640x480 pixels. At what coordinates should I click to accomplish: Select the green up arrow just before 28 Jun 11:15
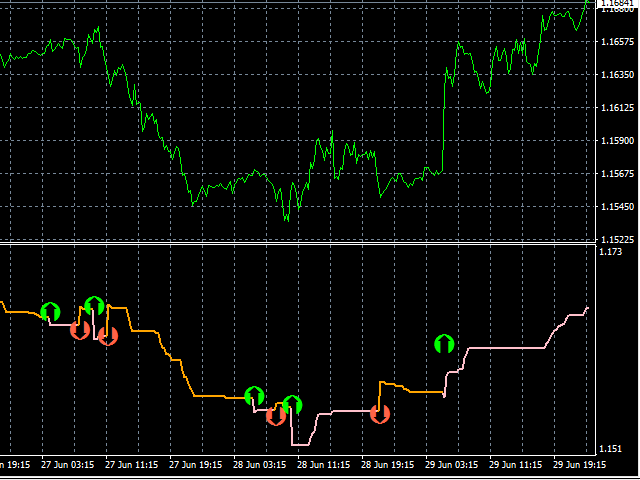292,405
